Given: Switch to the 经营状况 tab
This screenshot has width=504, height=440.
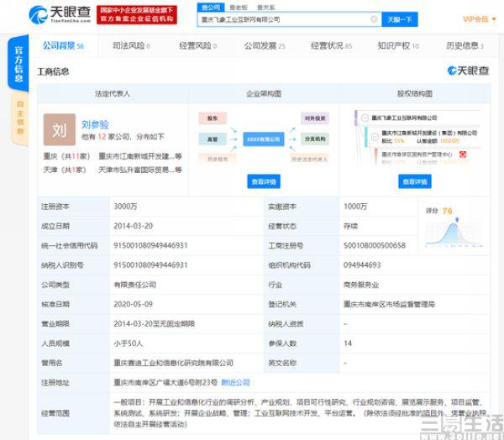Looking at the screenshot, I should [332, 45].
